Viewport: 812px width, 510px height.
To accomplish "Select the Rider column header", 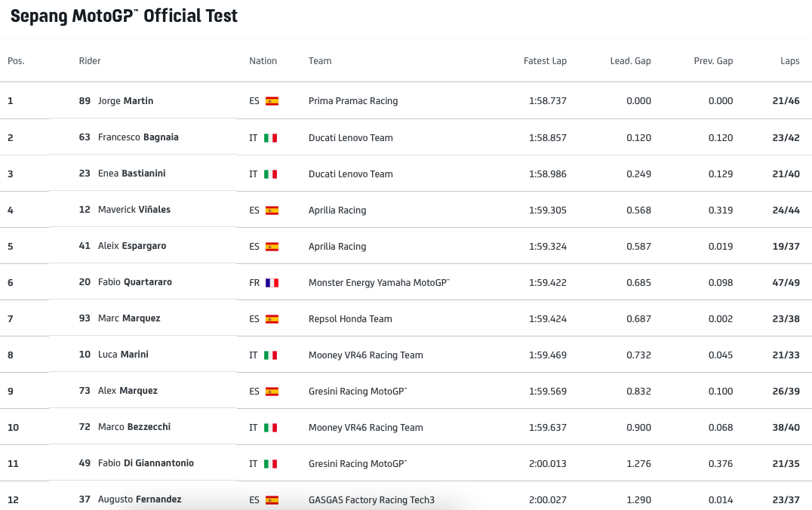I will tap(90, 61).
